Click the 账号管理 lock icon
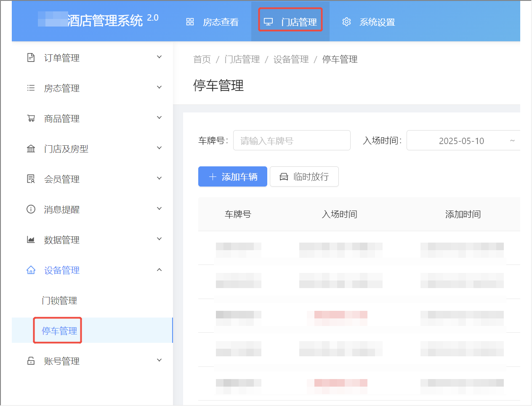 point(31,361)
